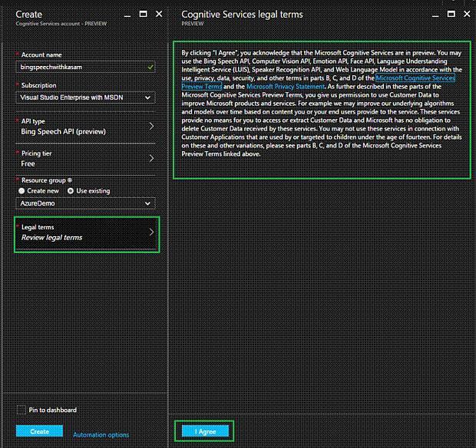Select the Create new radio button

coord(21,190)
